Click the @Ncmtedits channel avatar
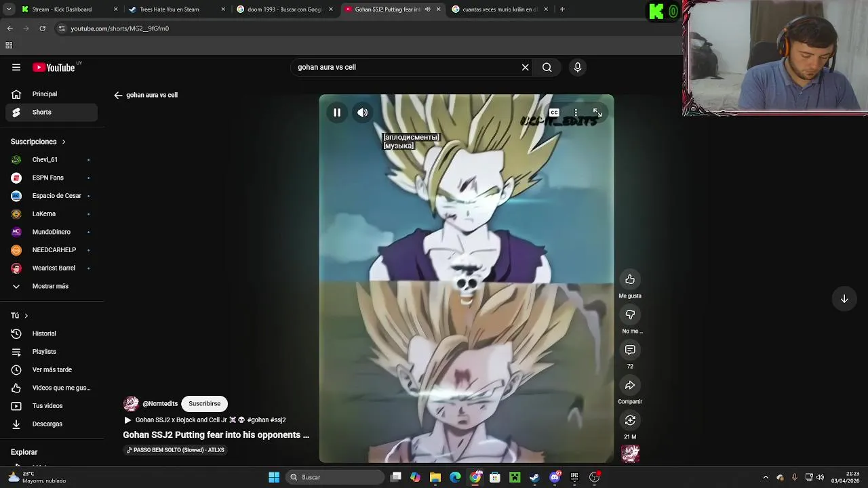Screen dimensions: 868x488 [131, 404]
